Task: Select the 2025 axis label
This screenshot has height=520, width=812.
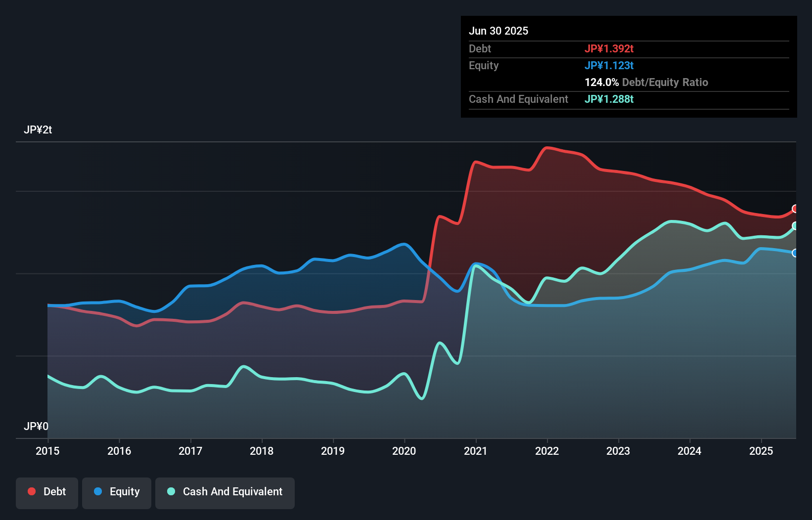Action: 761,451
